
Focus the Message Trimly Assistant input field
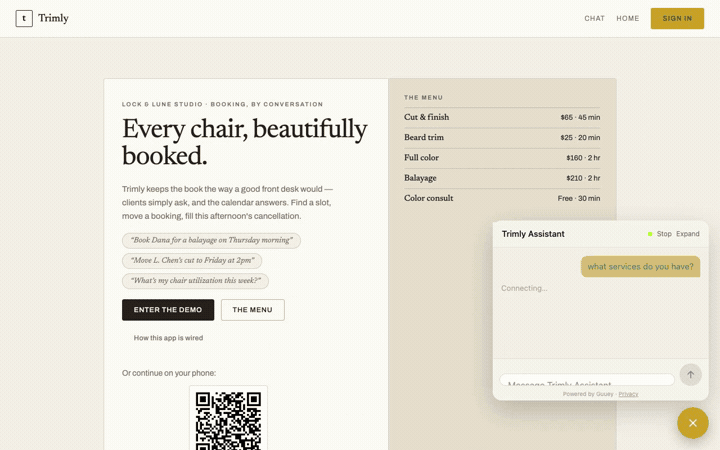tap(587, 380)
